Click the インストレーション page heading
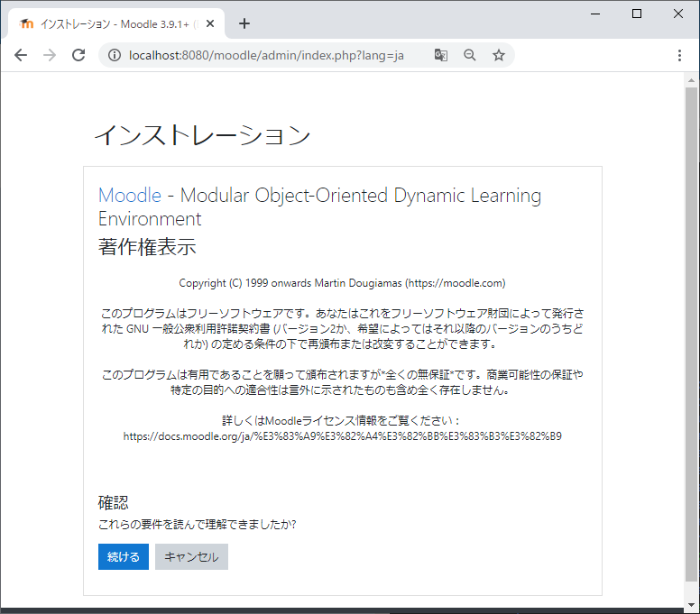Screen dimensions: 700x614 (x=202, y=135)
